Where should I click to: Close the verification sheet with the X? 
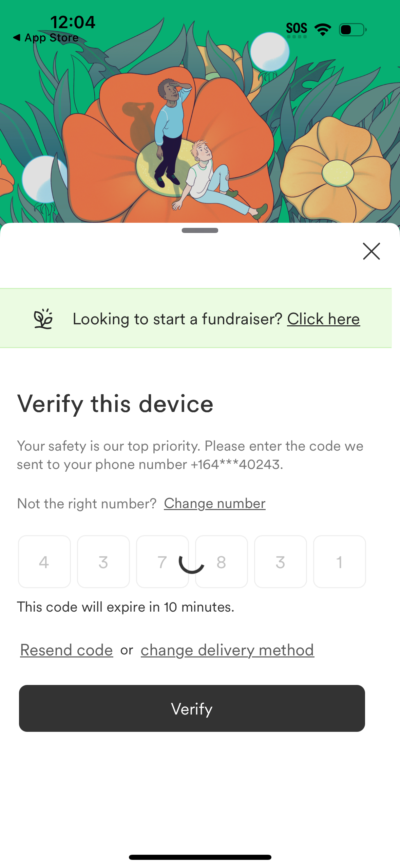[x=371, y=252]
